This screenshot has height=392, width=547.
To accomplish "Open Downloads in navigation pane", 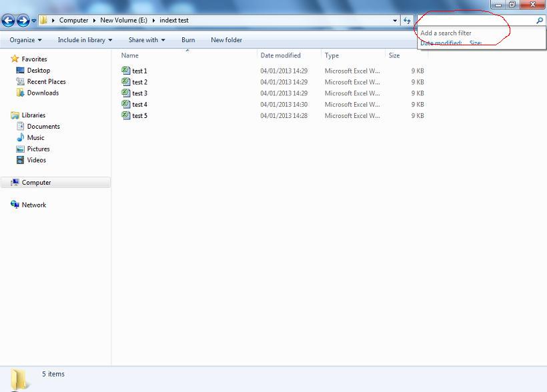I will [x=43, y=93].
